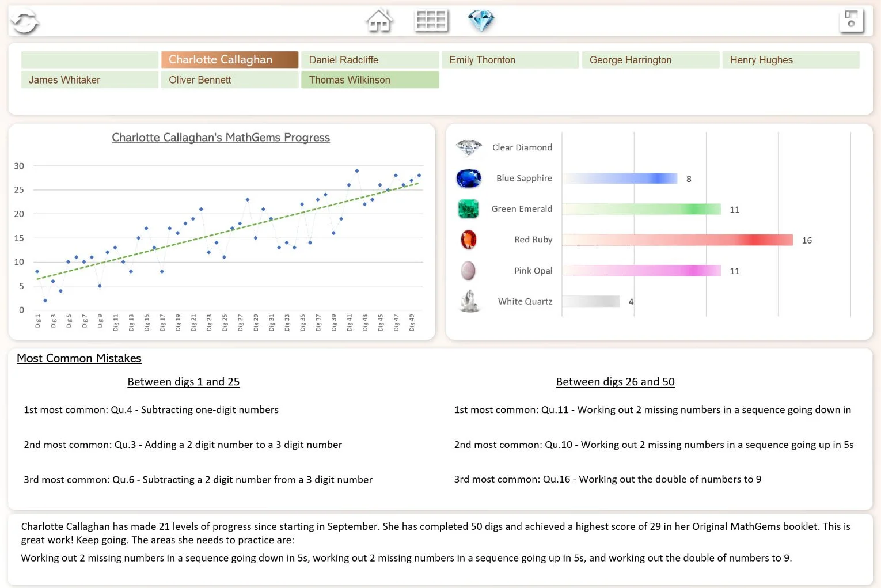The width and height of the screenshot is (881, 588).
Task: Click the Qu.3 adding 2 digit number line
Action: (x=183, y=445)
